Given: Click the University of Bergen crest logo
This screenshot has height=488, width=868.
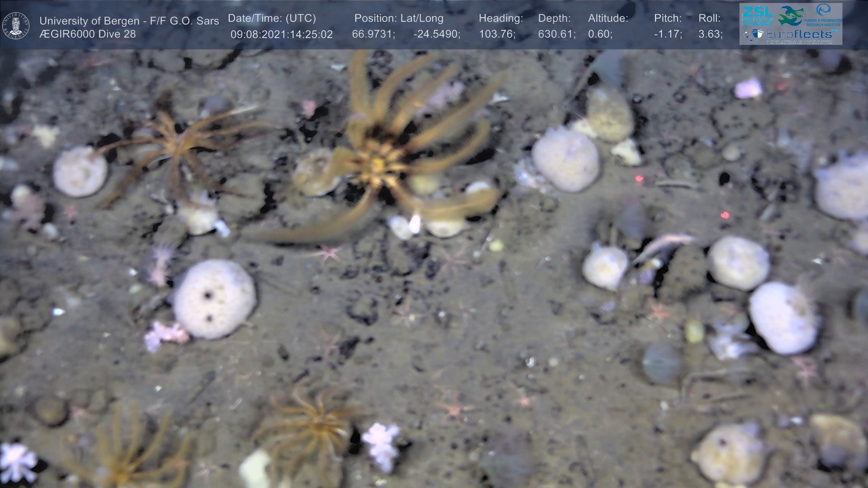Looking at the screenshot, I should [16, 26].
